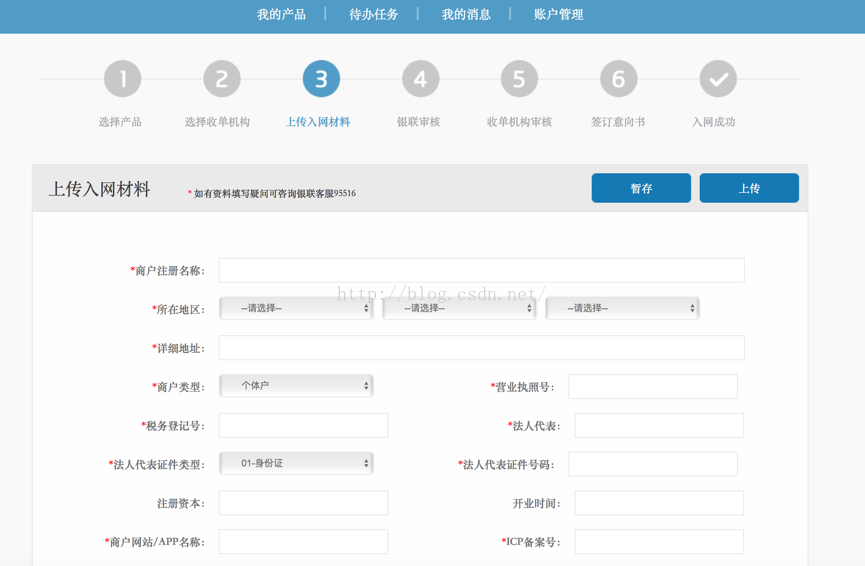Open the second 所在地区 dropdown
This screenshot has height=566, width=865.
click(x=459, y=309)
